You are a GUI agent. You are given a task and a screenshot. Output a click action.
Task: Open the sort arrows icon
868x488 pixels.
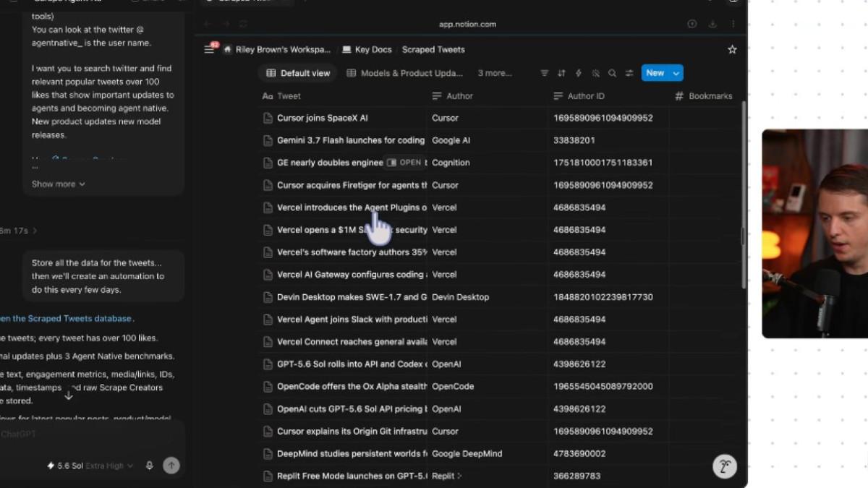point(561,73)
